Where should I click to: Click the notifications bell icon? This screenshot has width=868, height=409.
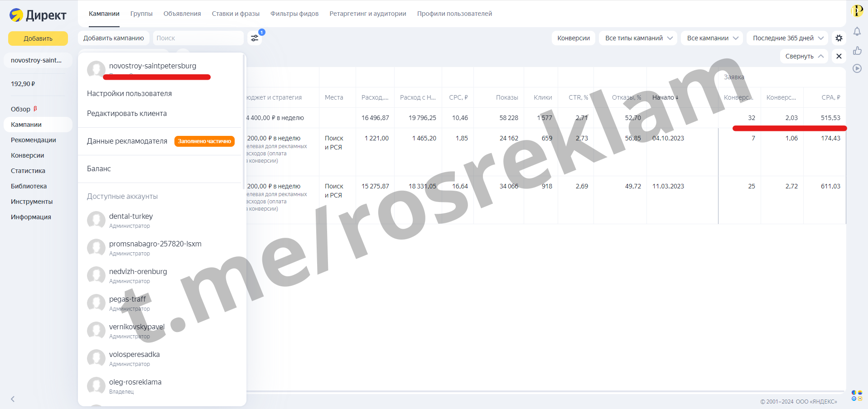click(857, 31)
